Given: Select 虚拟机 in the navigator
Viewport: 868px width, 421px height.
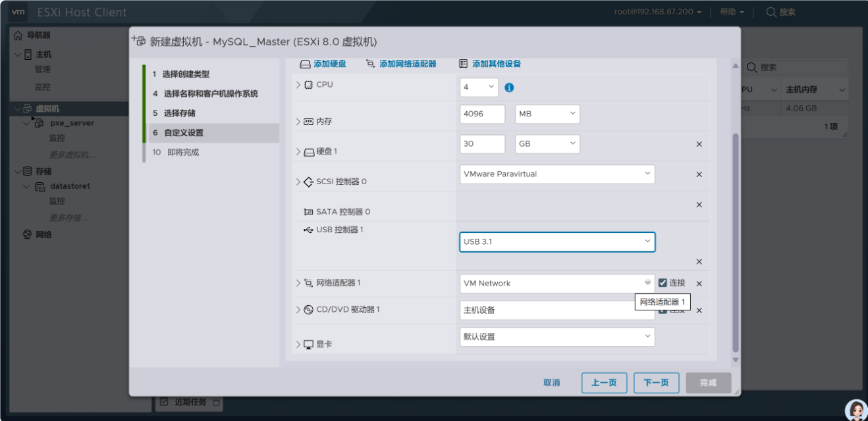Looking at the screenshot, I should pyautogui.click(x=47, y=109).
